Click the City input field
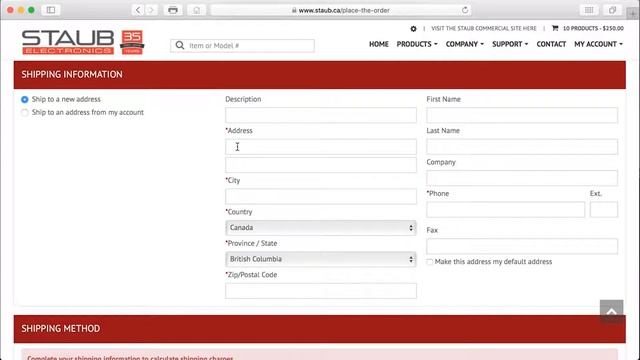Screen dimensions: 640x360 click(x=321, y=196)
